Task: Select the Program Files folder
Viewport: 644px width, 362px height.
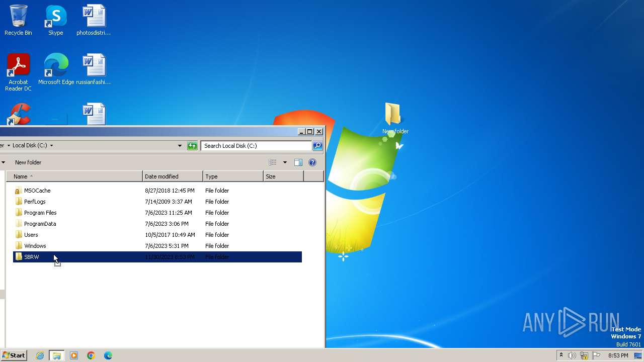Action: click(157, 213)
